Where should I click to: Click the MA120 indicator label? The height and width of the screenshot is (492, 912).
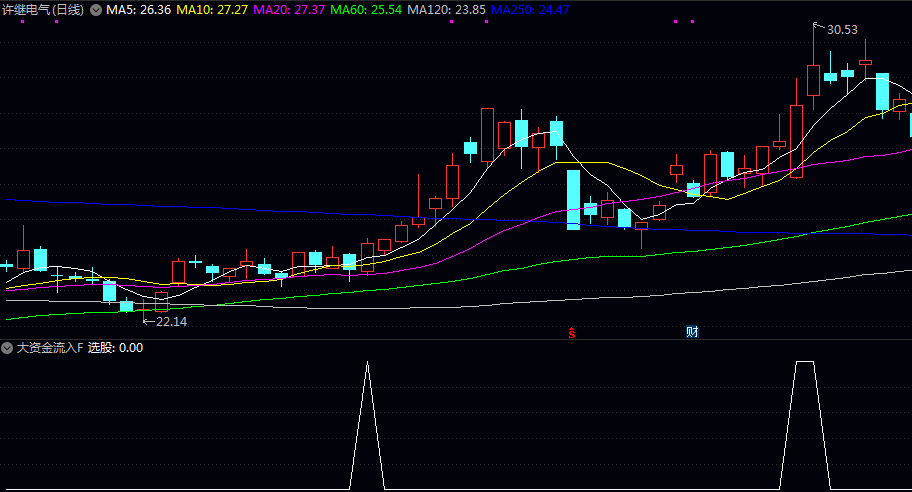pyautogui.click(x=447, y=9)
